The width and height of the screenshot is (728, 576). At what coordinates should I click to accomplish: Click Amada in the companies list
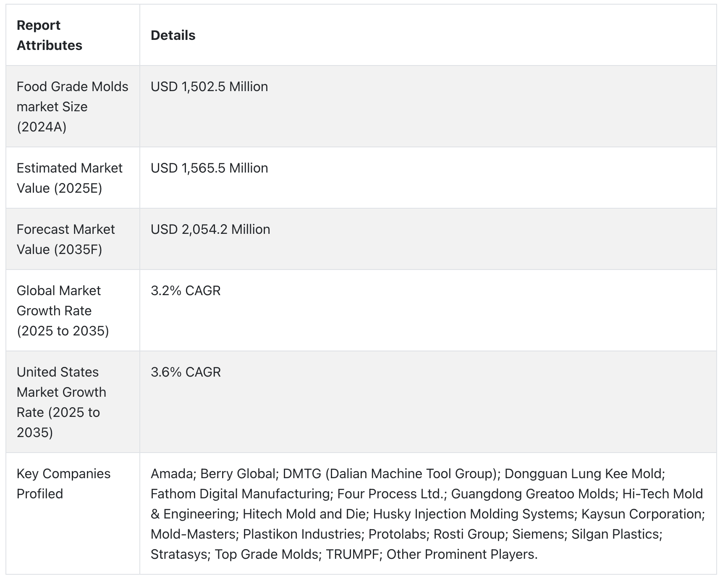[171, 474]
